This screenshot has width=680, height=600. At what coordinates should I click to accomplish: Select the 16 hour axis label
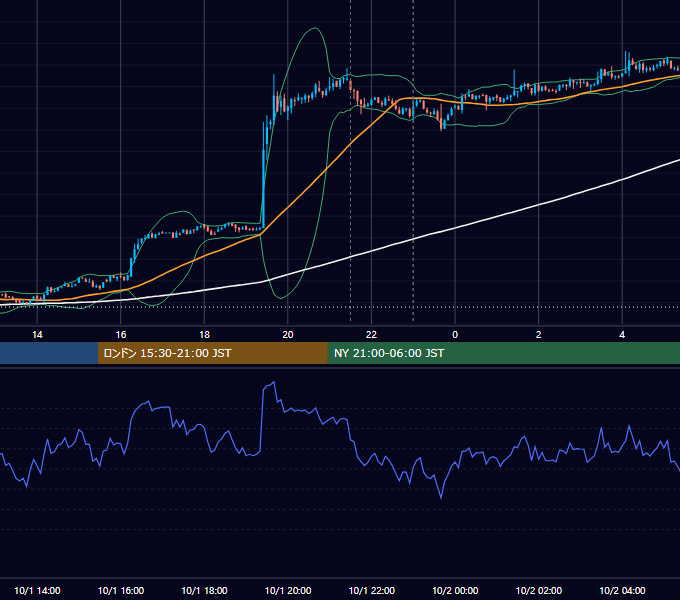(121, 335)
